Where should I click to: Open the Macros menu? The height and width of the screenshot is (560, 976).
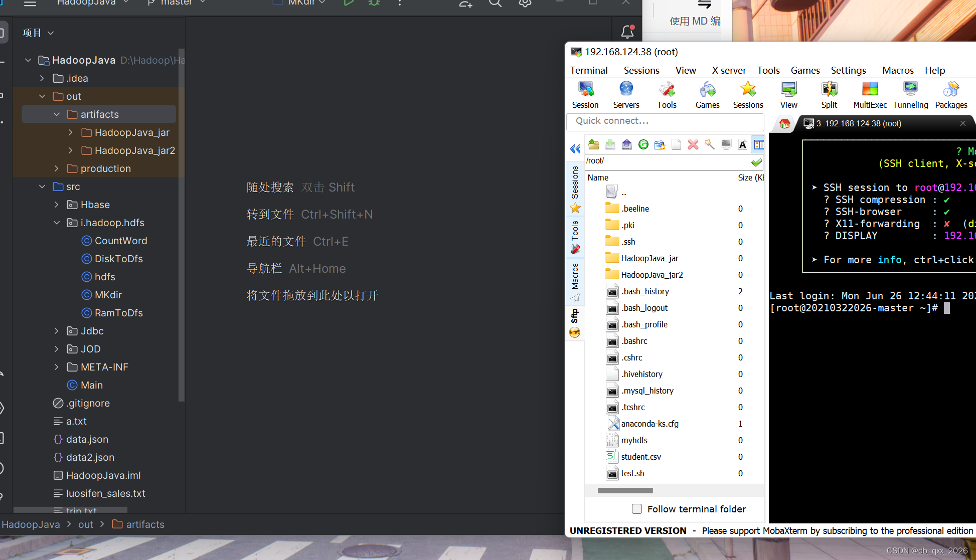click(897, 70)
